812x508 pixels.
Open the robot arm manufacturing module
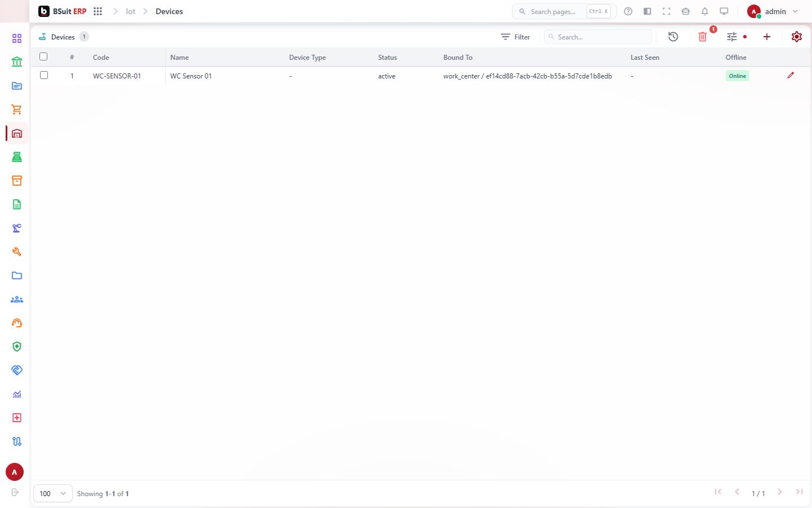pos(17,228)
